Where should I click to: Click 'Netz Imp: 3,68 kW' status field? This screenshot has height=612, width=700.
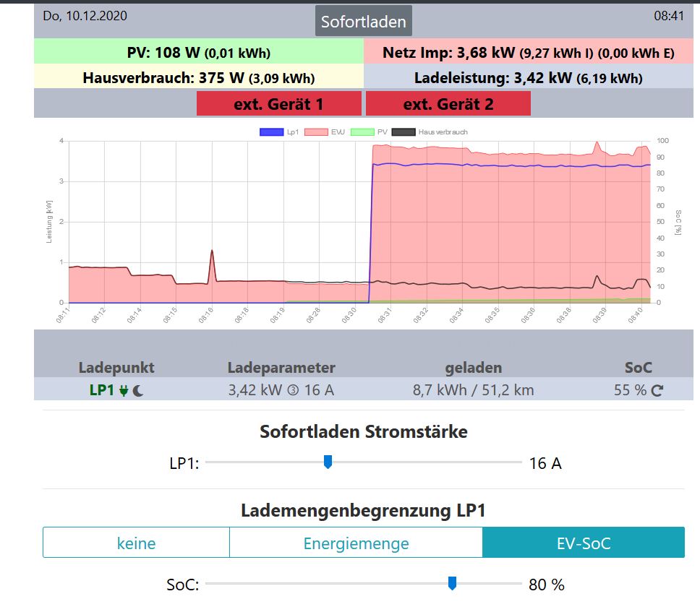coord(529,52)
